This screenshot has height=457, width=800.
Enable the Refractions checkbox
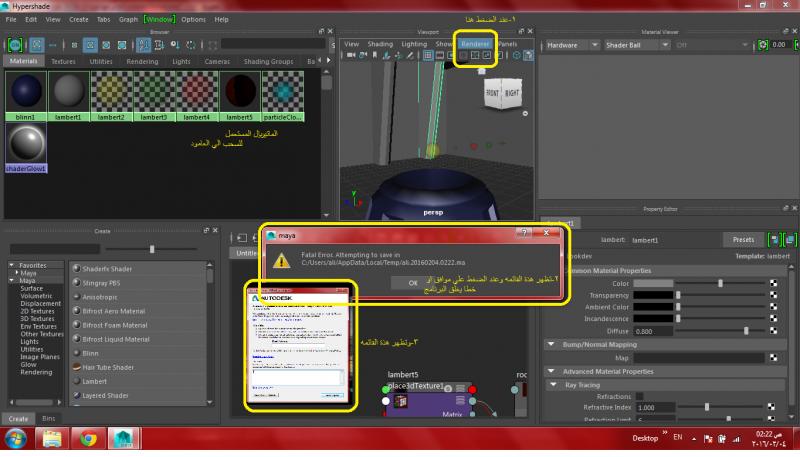pos(640,396)
